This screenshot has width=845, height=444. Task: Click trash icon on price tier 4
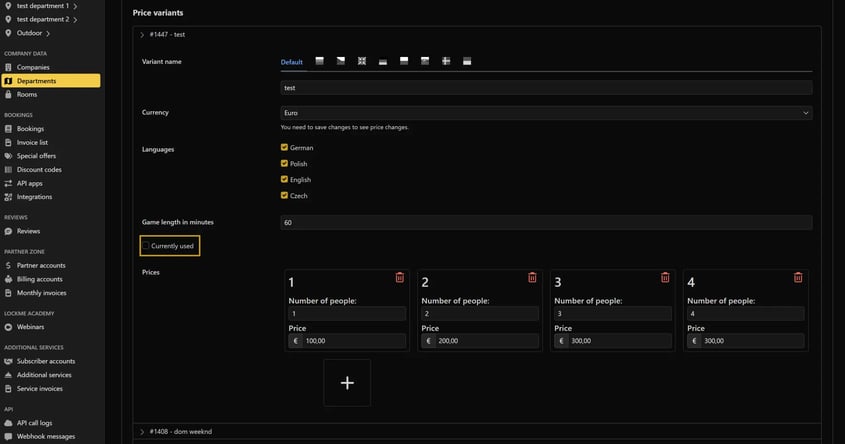(x=798, y=277)
